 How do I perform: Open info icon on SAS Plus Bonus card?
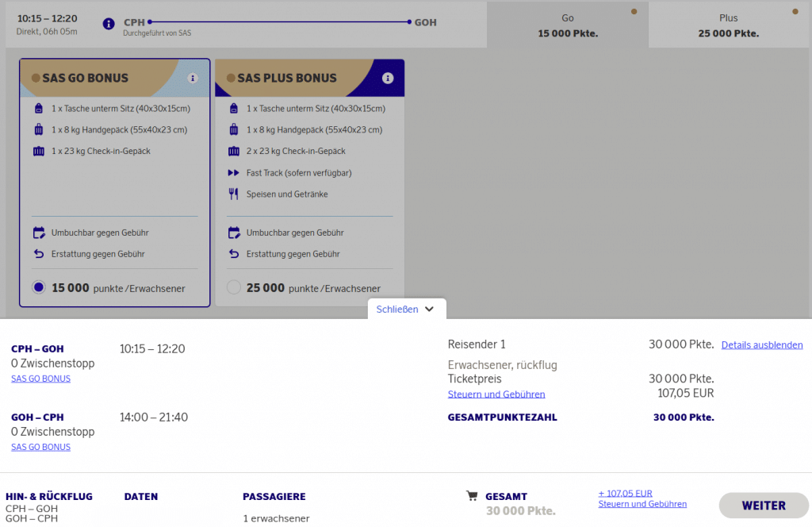[x=388, y=78]
